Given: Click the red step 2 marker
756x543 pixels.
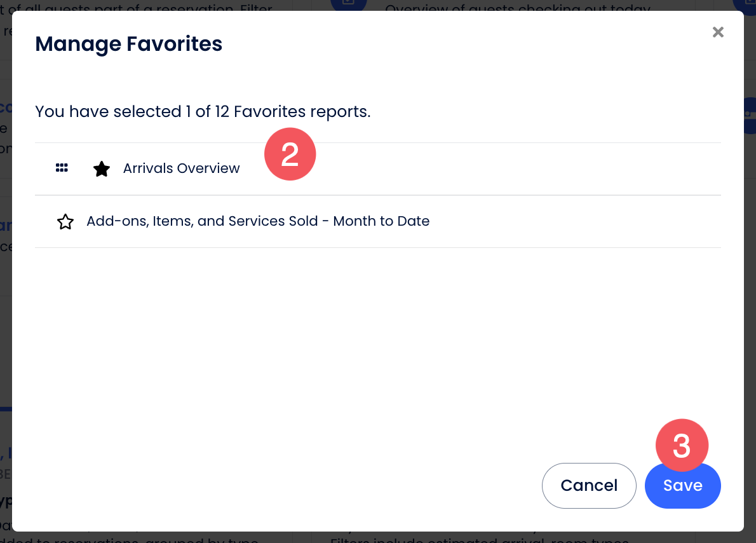Looking at the screenshot, I should 290,154.
